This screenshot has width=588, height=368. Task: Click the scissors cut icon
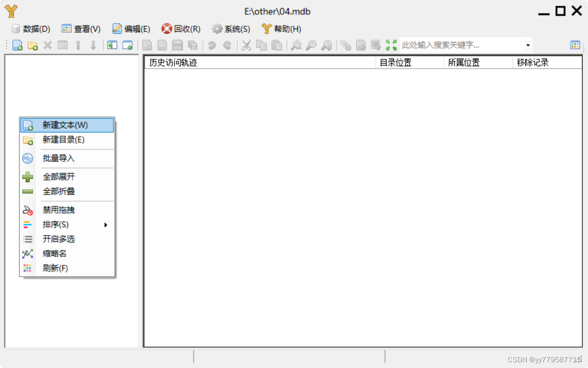[x=246, y=45]
